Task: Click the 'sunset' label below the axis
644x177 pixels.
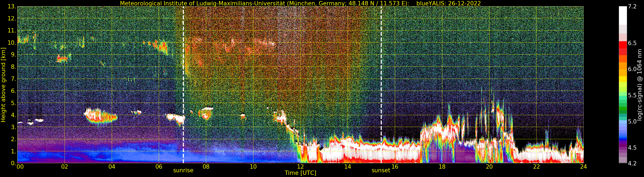Action: pos(381,171)
